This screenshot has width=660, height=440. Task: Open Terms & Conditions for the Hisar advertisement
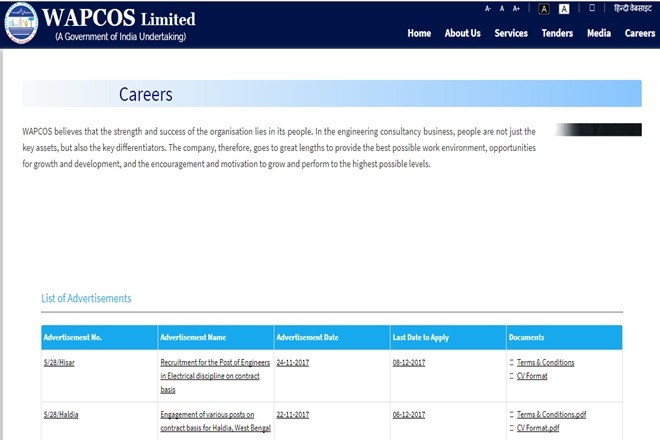click(545, 362)
